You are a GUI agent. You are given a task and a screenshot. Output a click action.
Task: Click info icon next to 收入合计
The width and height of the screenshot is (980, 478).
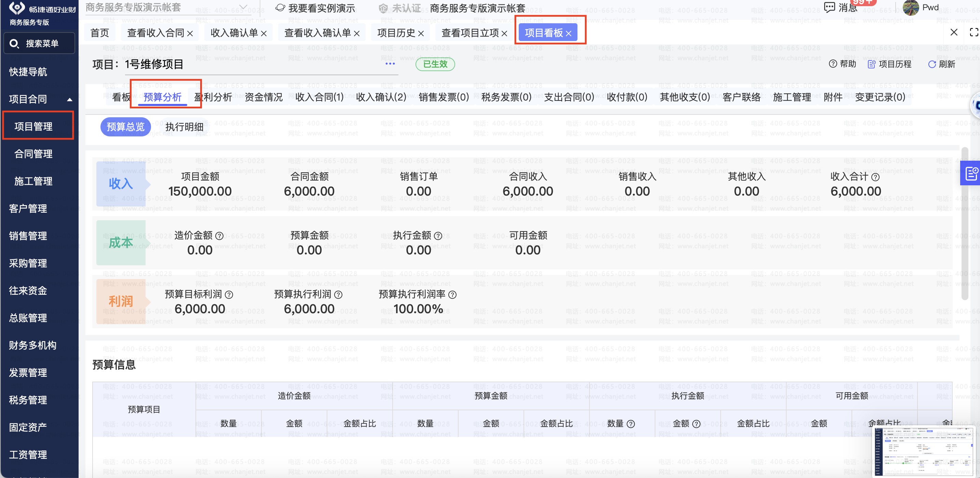click(875, 177)
